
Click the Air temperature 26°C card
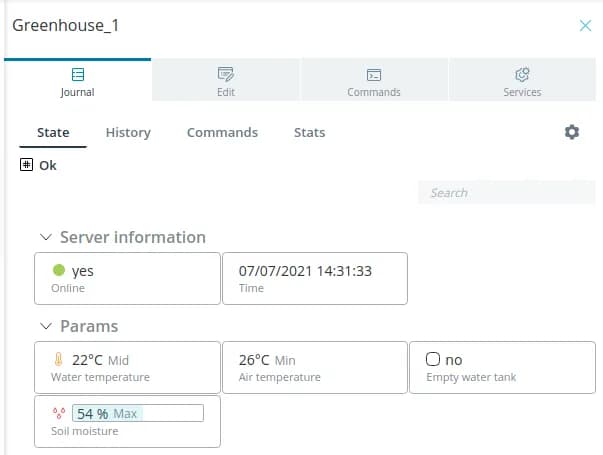[314, 367]
